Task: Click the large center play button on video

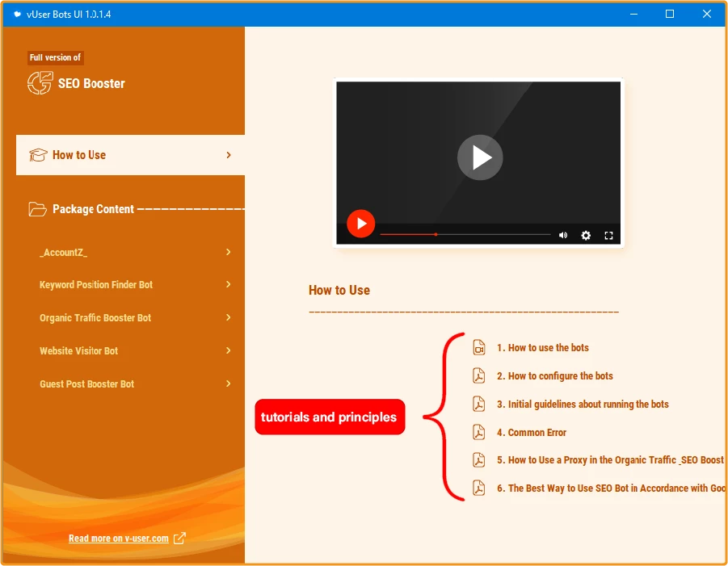Action: coord(480,157)
